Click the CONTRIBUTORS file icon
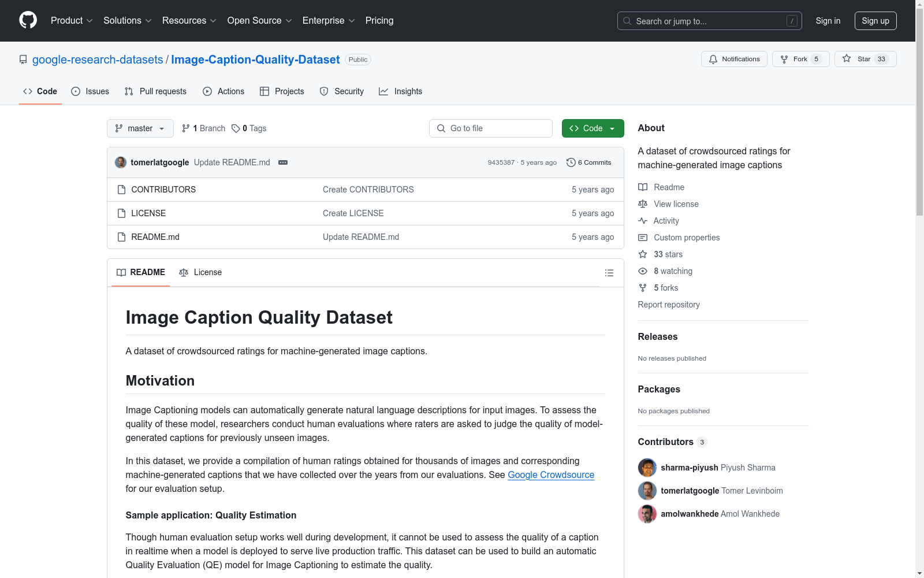Image resolution: width=924 pixels, height=578 pixels. pos(121,190)
